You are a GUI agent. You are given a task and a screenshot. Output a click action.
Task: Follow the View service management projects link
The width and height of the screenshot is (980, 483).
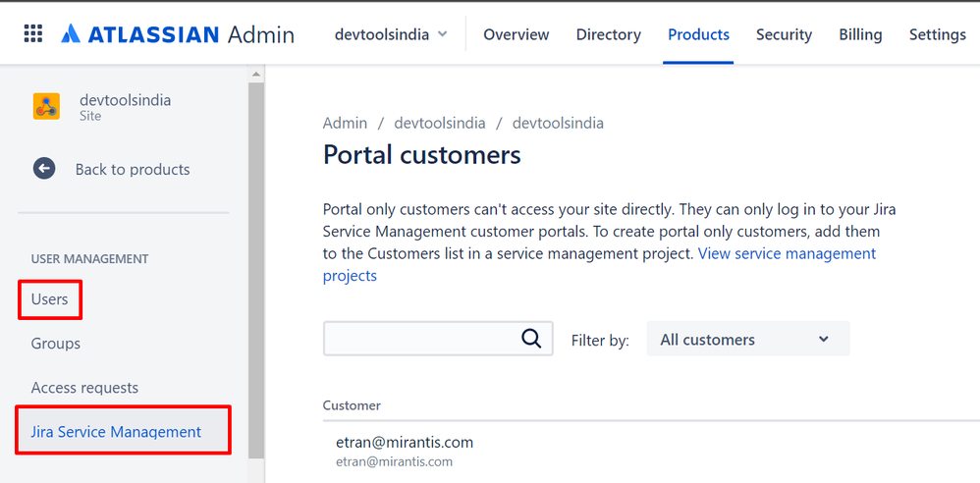coord(787,253)
